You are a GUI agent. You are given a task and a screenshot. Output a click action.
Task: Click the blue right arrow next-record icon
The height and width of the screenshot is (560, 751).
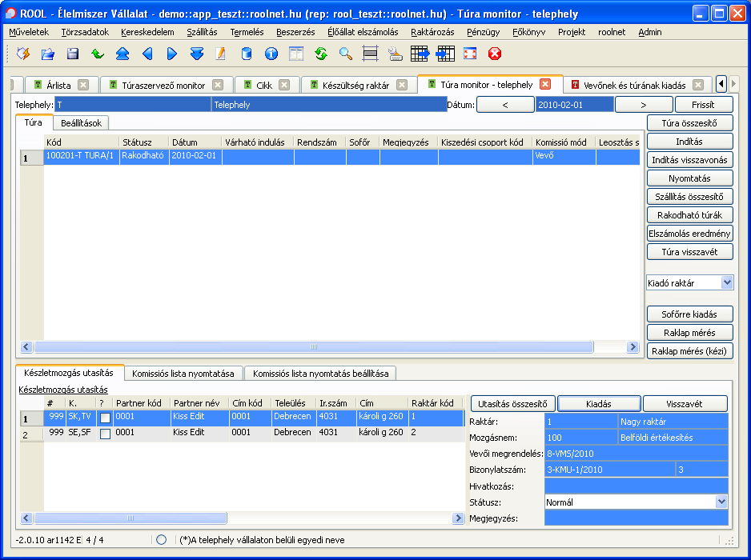(172, 54)
